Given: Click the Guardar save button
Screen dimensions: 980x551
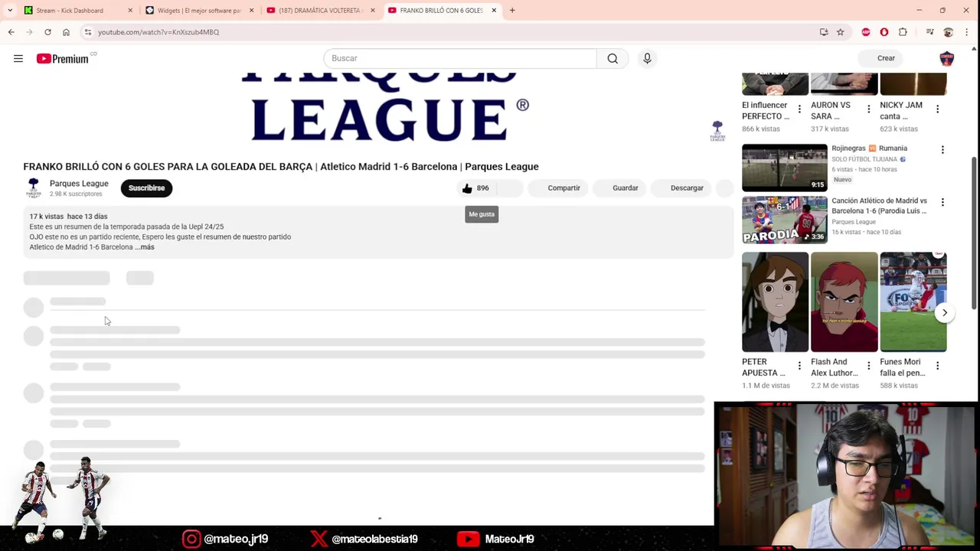Looking at the screenshot, I should click(x=618, y=188).
